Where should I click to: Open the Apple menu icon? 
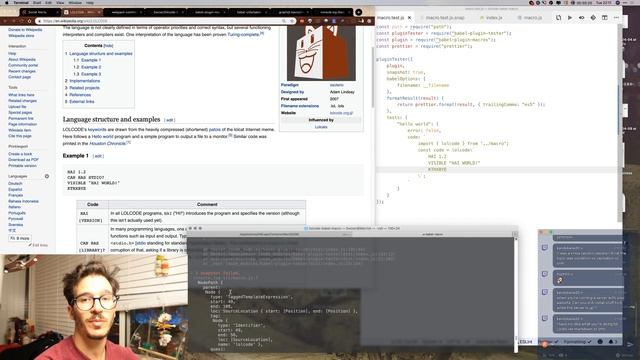tap(6, 2)
